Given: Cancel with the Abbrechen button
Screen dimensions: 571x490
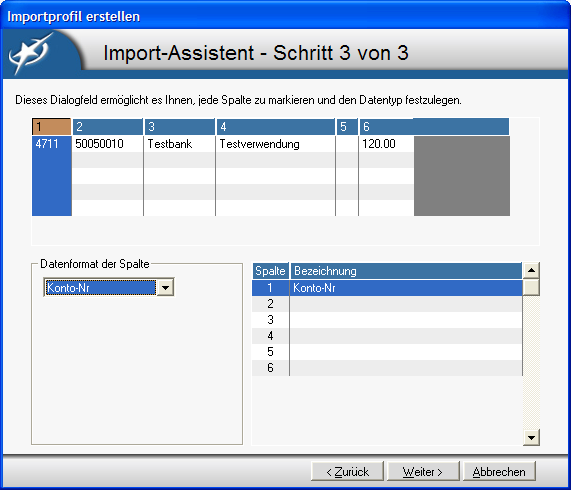Looking at the screenshot, I should 499,471.
